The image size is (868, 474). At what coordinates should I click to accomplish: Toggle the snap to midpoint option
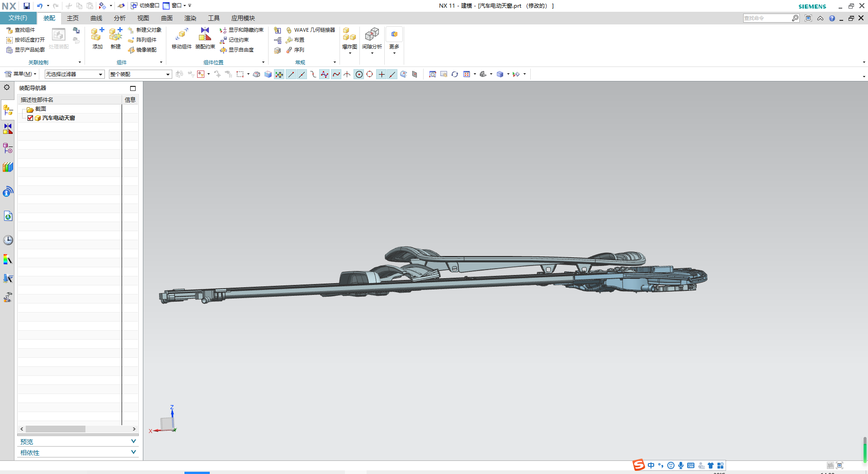302,75
